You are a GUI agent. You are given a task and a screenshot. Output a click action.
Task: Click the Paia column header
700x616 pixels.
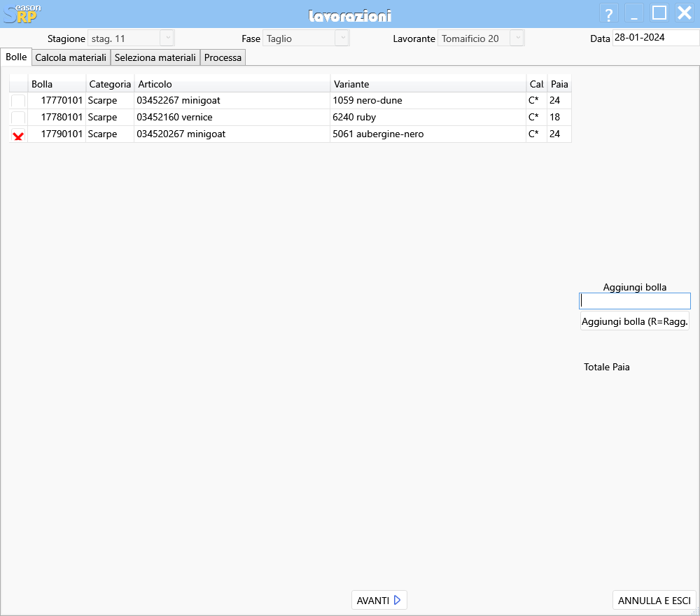pos(559,84)
